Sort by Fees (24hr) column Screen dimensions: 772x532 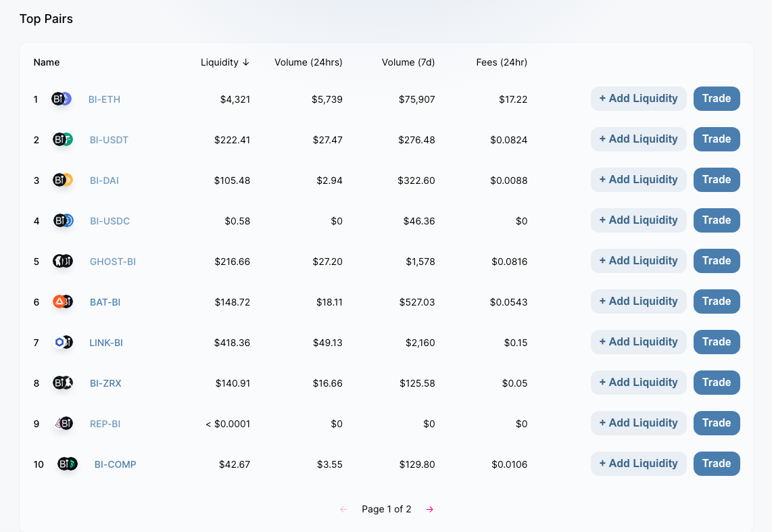click(x=502, y=62)
